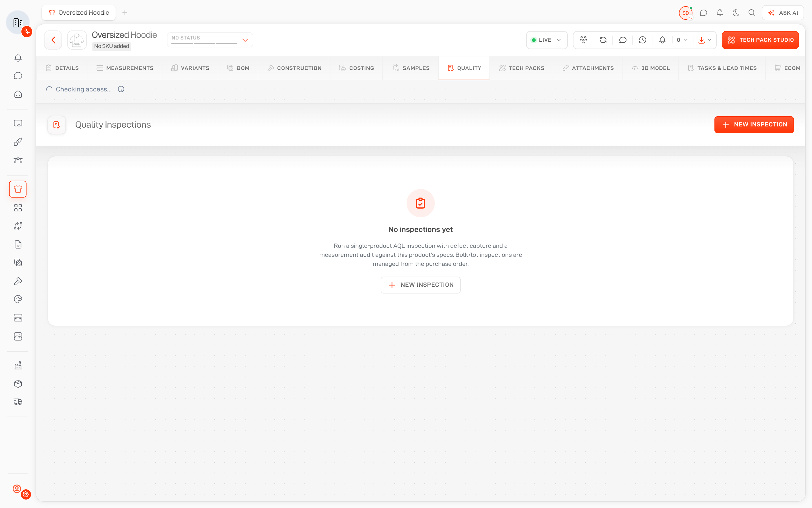812x508 pixels.
Task: Switch to the SAMPLES tab
Action: tap(411, 68)
